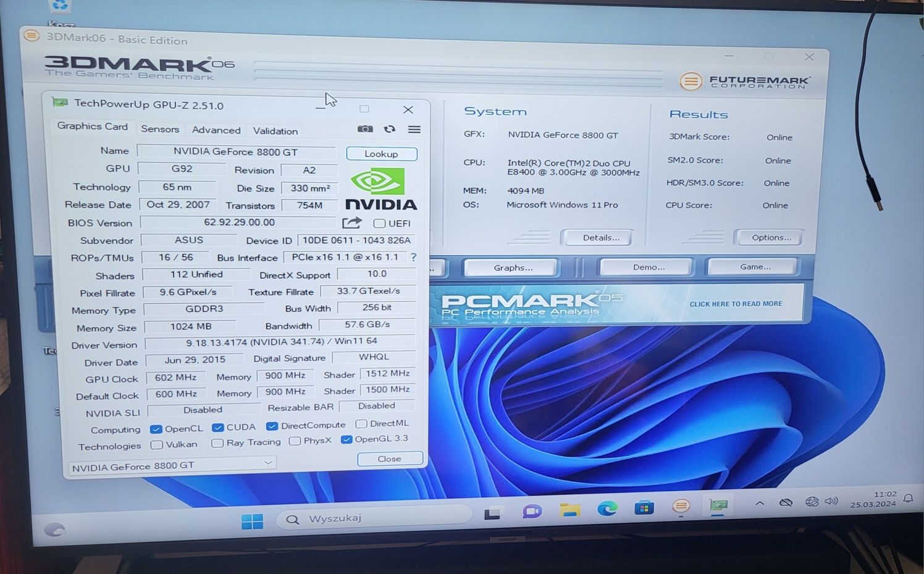Switch to GPU-Z taskbar icon
The width and height of the screenshot is (924, 574).
coord(718,506)
